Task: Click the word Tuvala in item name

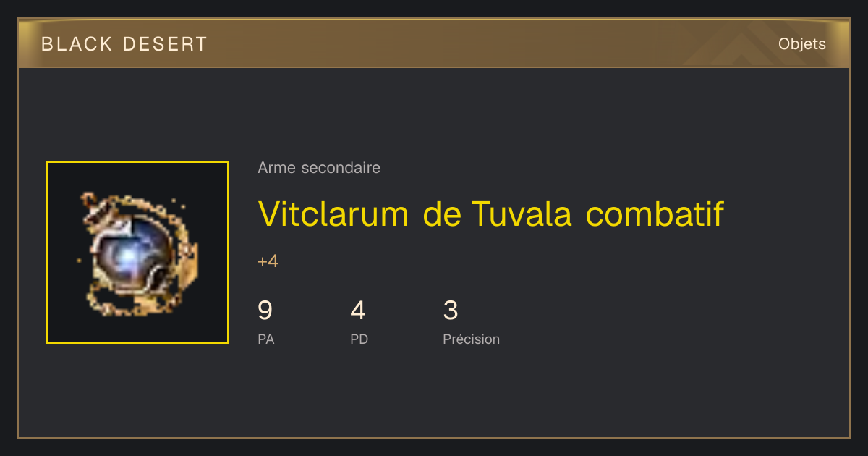Action: coord(521,214)
